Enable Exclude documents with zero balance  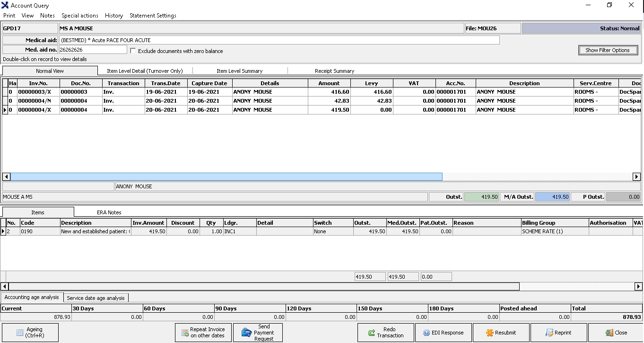133,51
